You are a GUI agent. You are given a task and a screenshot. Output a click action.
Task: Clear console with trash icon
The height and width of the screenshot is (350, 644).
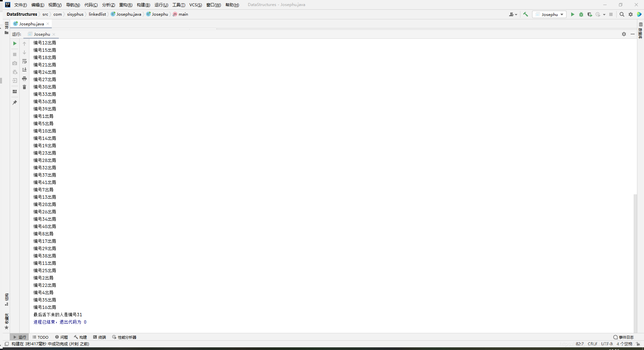pos(24,87)
